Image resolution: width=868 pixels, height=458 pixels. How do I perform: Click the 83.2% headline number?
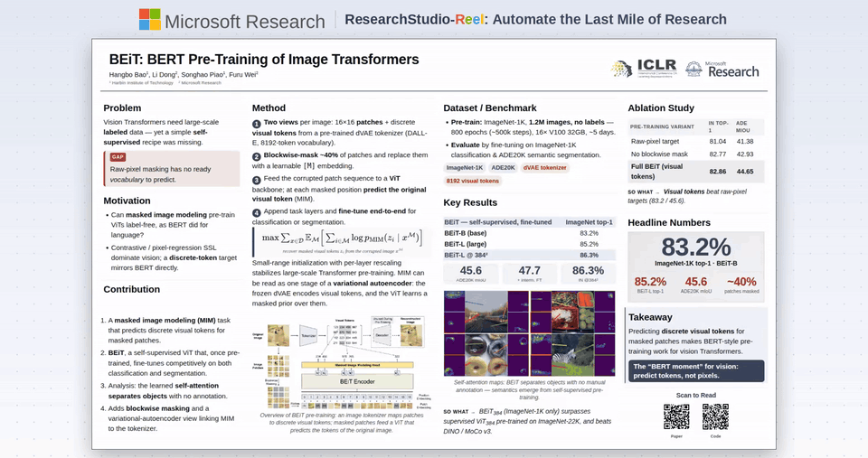pos(696,247)
